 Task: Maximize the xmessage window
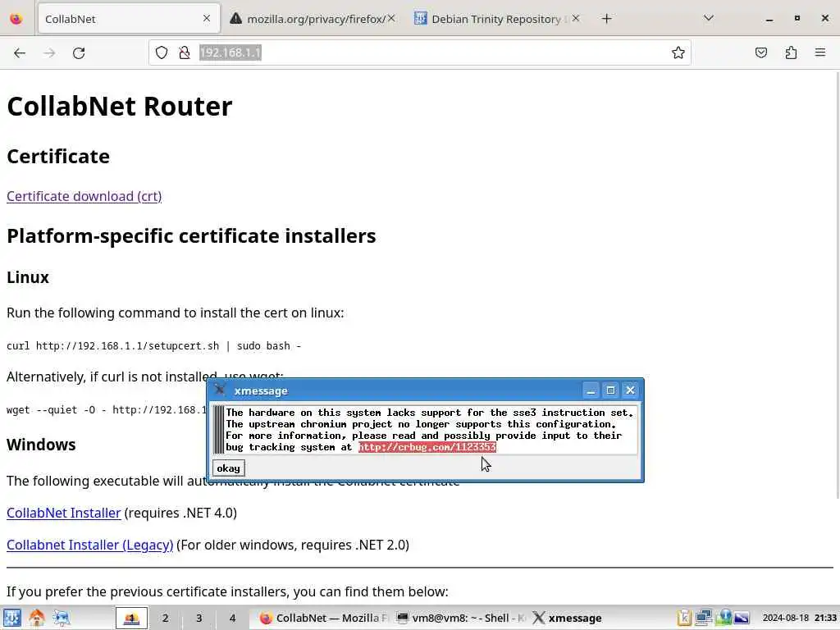pos(610,390)
